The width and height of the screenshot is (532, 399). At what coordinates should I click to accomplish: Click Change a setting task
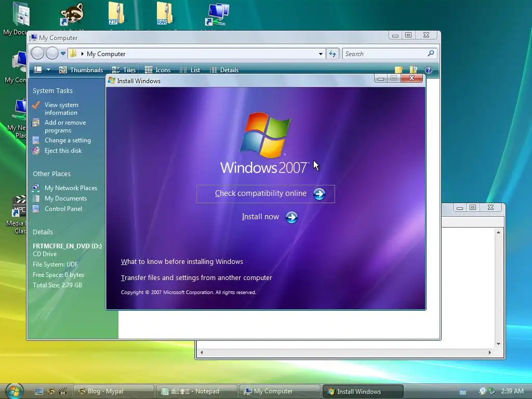click(x=68, y=140)
